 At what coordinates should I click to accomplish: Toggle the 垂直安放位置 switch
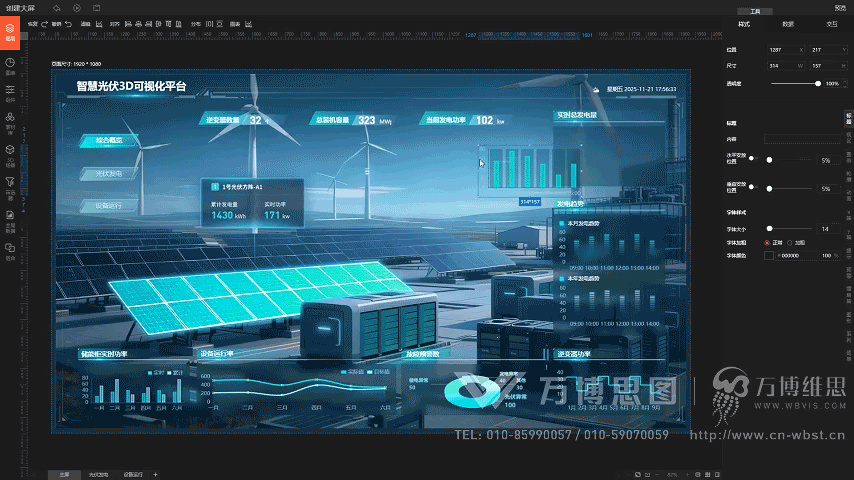[768, 188]
